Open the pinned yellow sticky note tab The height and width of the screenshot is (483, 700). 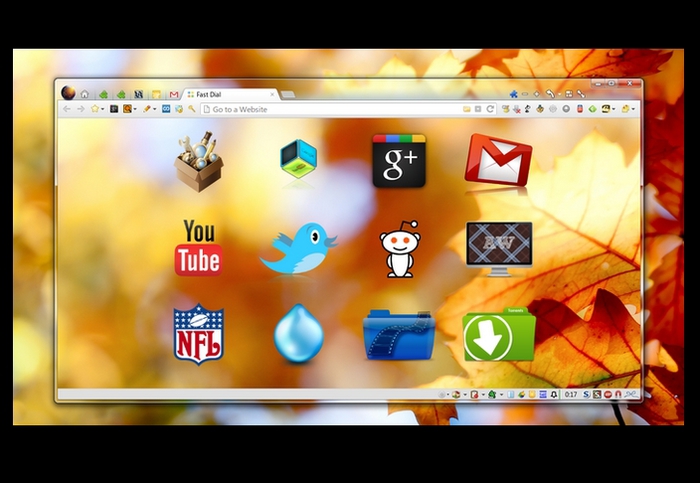156,94
